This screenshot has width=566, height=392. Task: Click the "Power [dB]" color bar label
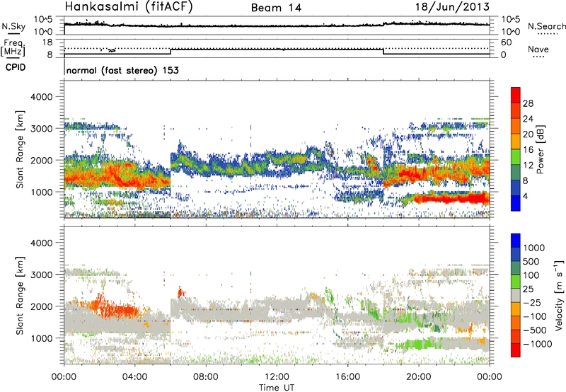click(541, 149)
